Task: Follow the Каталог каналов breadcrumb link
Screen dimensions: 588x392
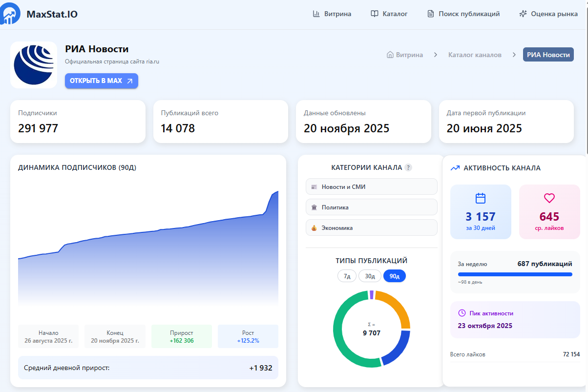Action: 475,55
